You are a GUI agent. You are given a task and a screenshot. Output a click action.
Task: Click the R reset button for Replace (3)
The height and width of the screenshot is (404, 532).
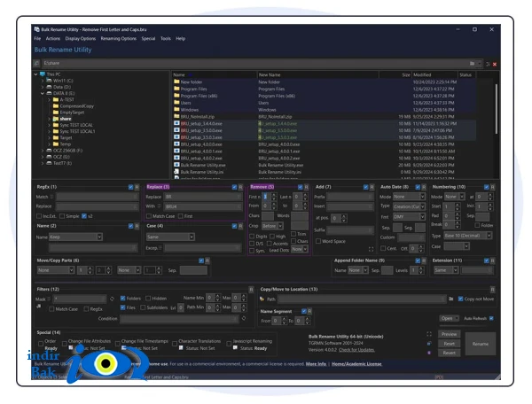[x=240, y=187]
